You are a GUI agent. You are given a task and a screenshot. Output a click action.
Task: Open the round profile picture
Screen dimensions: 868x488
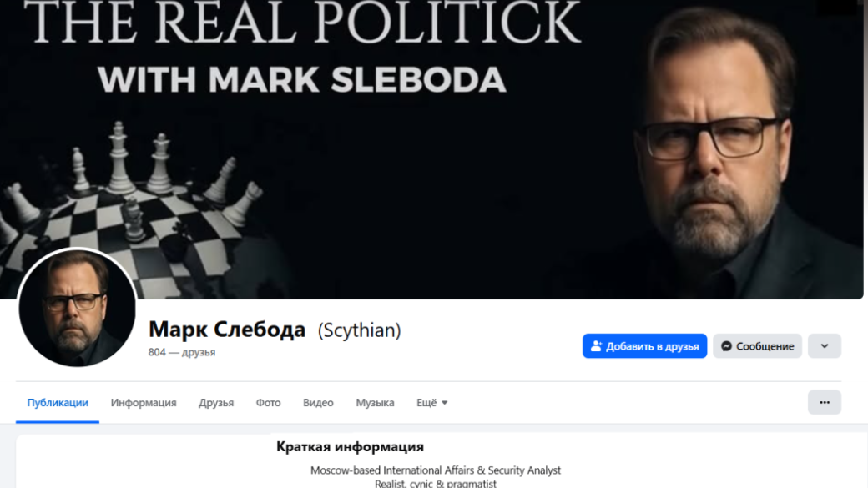point(77,308)
